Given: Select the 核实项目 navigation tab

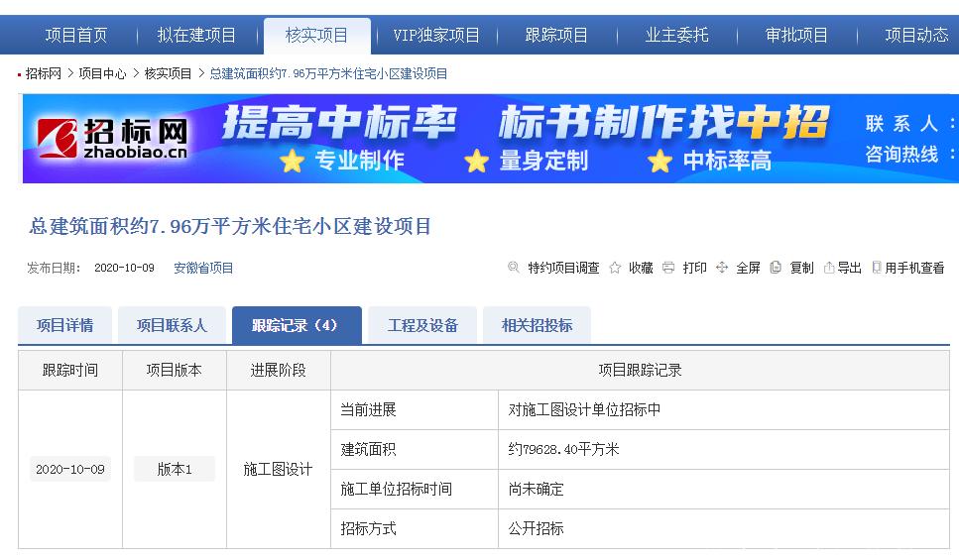Looking at the screenshot, I should [316, 36].
